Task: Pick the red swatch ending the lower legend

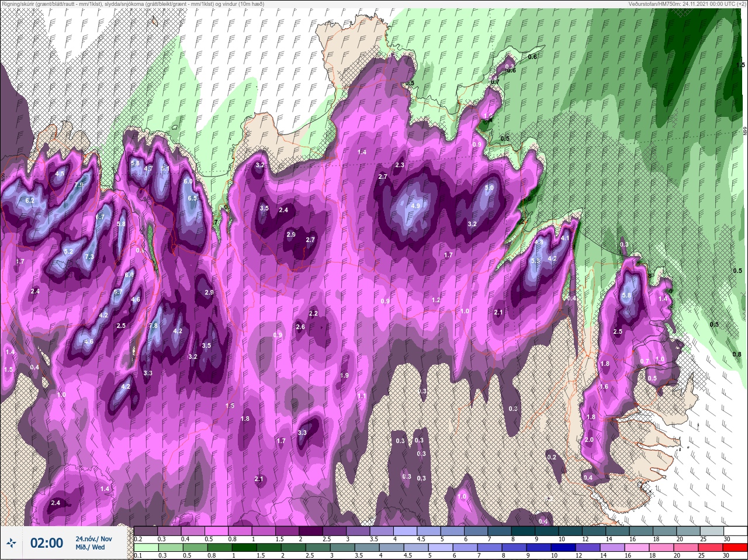Action: (735, 547)
